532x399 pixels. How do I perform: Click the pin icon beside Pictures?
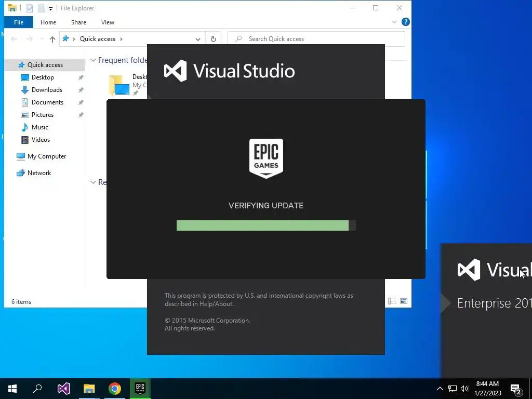coord(81,115)
